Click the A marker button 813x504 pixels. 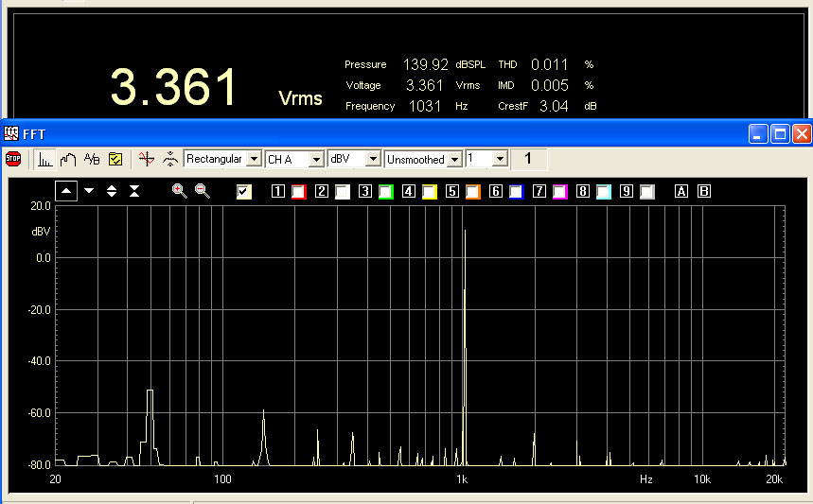tap(680, 192)
